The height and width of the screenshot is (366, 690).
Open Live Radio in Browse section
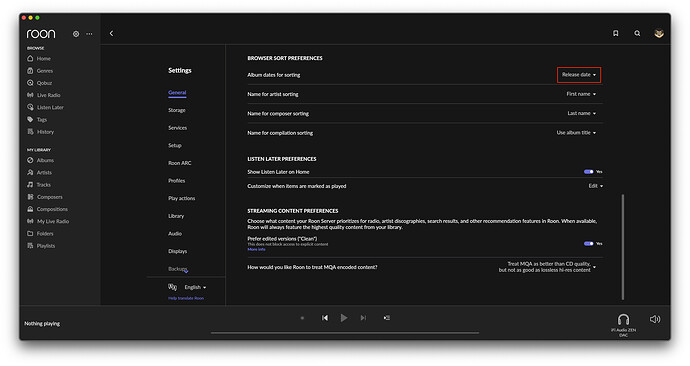[x=44, y=95]
